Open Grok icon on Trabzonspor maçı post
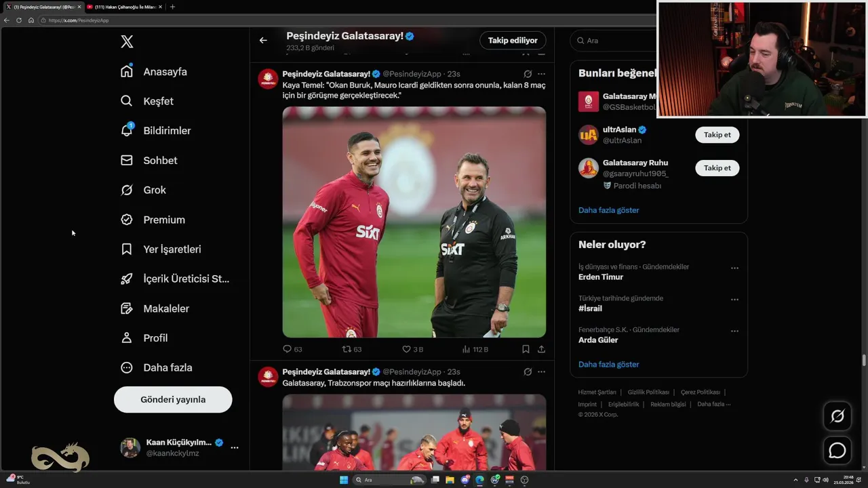868x488 pixels. coord(528,371)
